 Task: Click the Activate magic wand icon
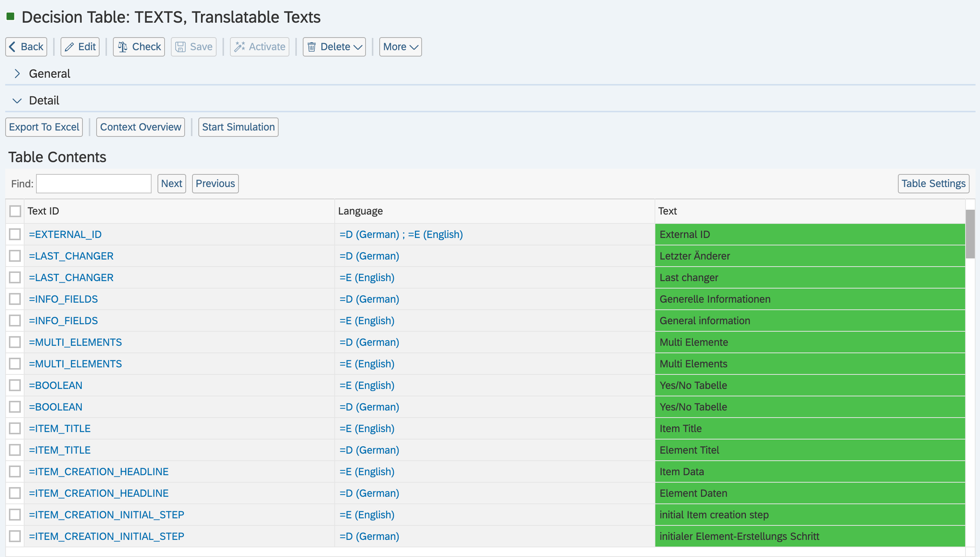click(x=240, y=47)
